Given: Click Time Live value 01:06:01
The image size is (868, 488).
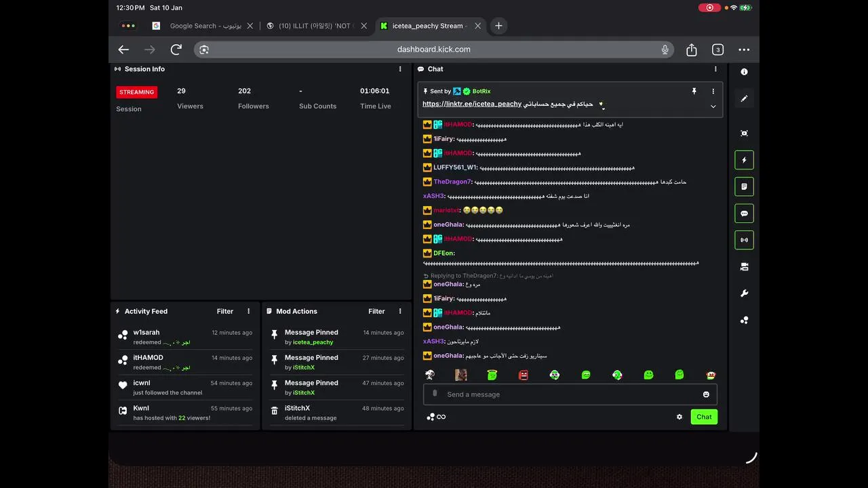Looking at the screenshot, I should [x=374, y=91].
